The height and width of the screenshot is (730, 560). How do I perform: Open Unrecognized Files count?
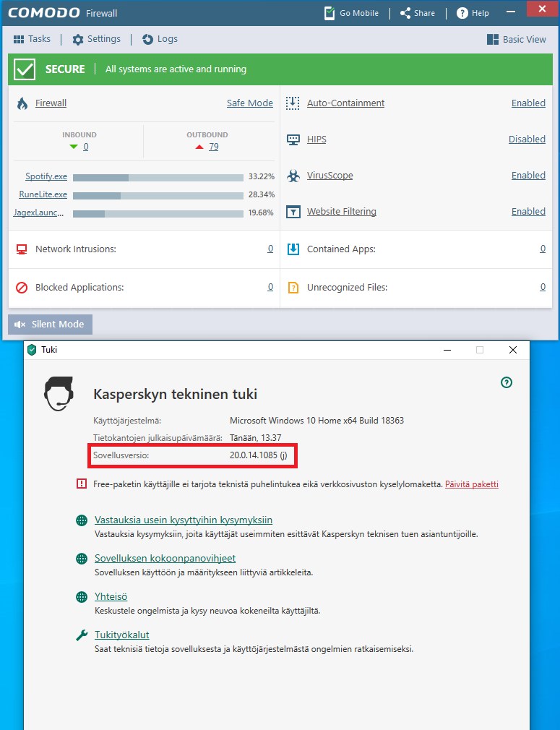[543, 287]
